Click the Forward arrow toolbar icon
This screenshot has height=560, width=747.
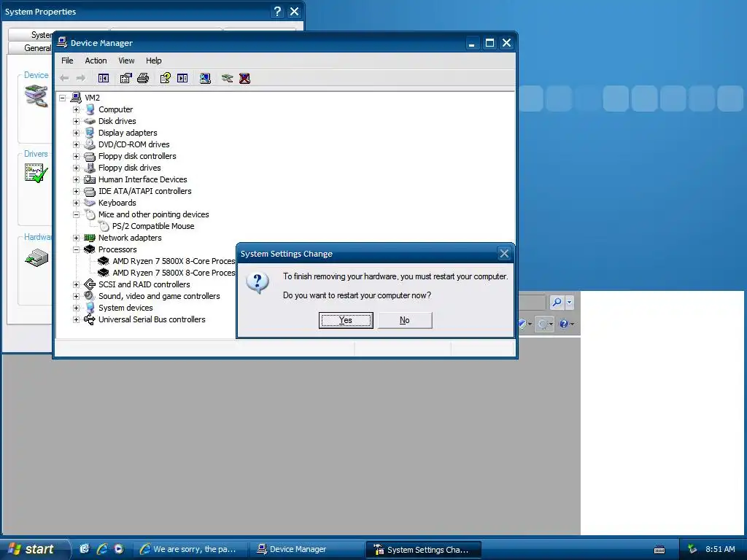81,78
